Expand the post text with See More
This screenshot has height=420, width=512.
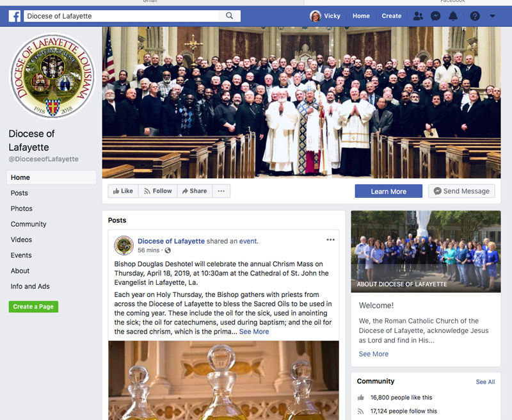tap(254, 332)
